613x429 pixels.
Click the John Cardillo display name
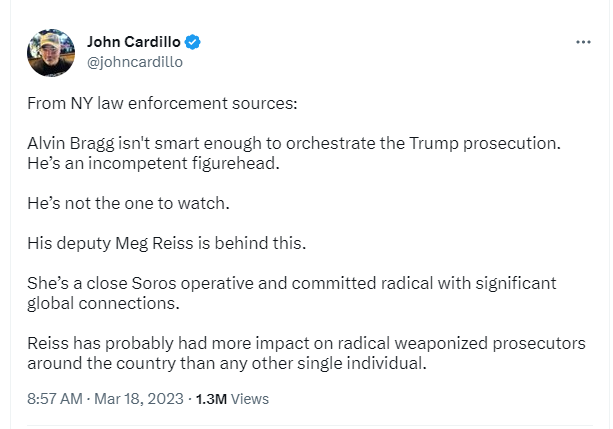134,42
